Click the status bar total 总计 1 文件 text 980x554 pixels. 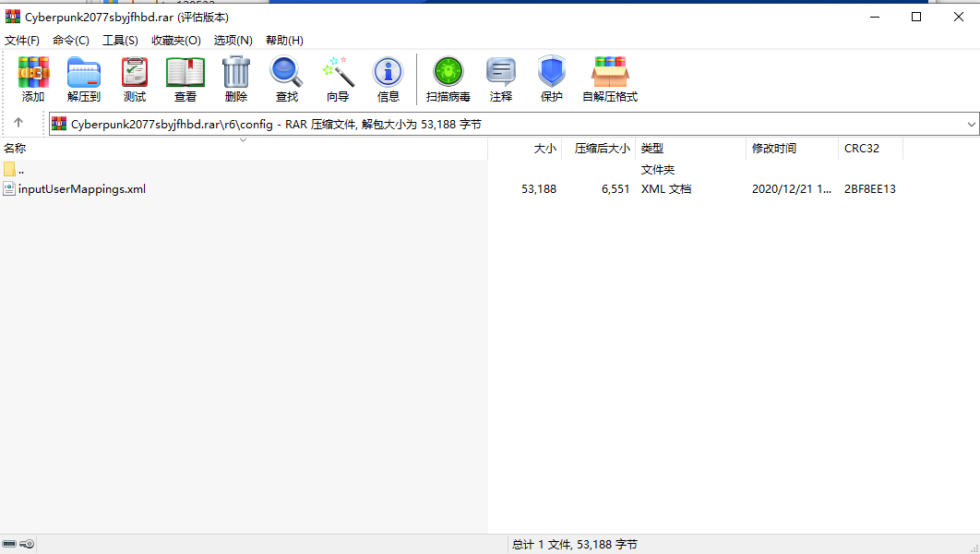pos(574,545)
